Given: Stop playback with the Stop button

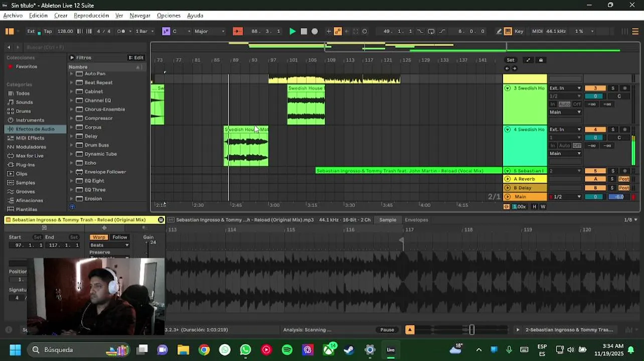Looking at the screenshot, I should pyautogui.click(x=303, y=31).
